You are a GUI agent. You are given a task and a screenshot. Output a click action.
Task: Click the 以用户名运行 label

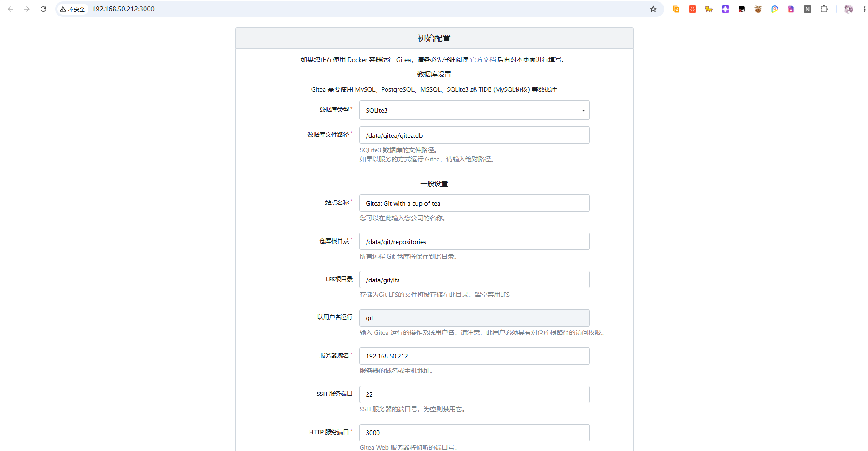pyautogui.click(x=335, y=317)
